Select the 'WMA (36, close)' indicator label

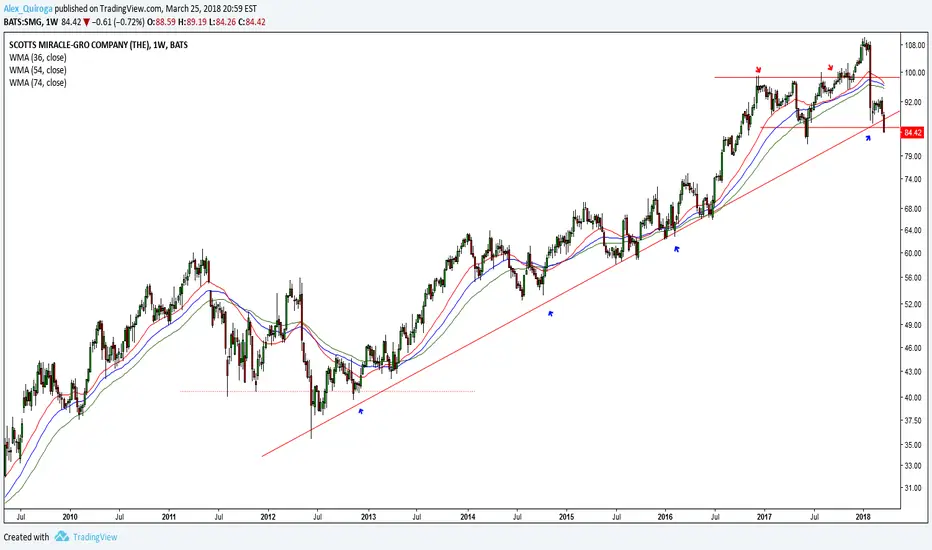(37, 58)
